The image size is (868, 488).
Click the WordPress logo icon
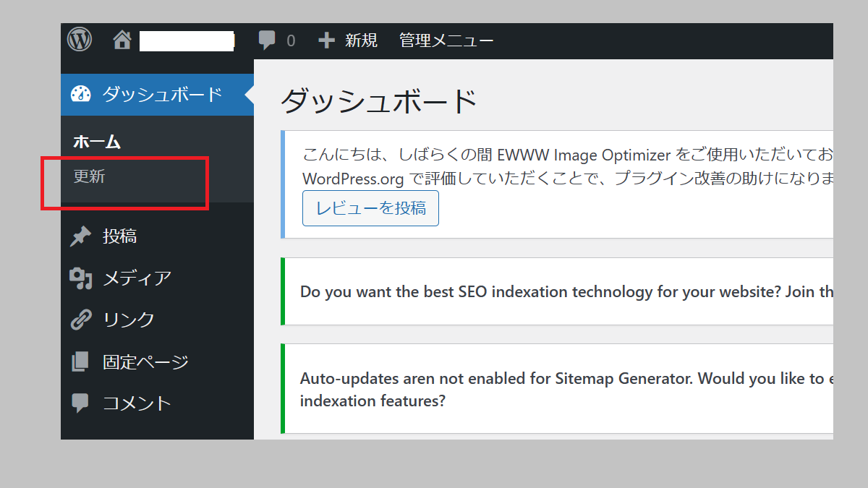coord(80,39)
